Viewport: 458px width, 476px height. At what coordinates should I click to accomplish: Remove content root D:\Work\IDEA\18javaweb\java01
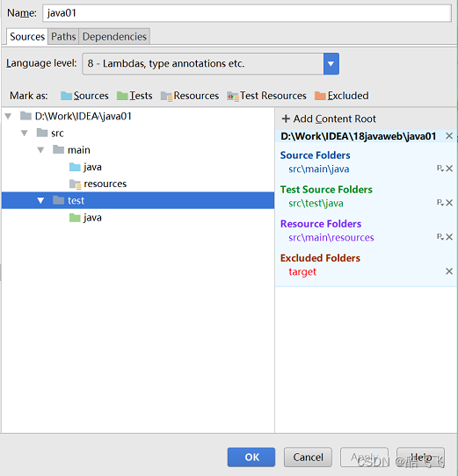click(x=449, y=136)
